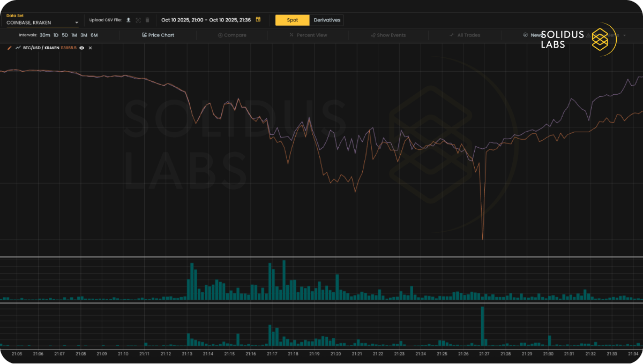643x364 pixels.
Task: Click the pencil edit icon for BTC/USD series
Action: pyautogui.click(x=10, y=48)
